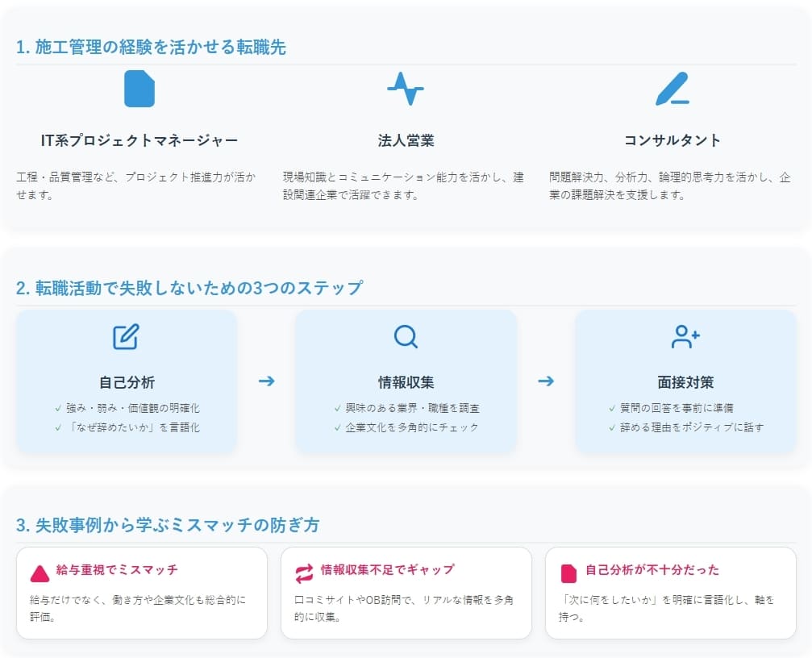Click checkmark next to 「なぜ辞めたいか」を言語化
This screenshot has height=658, width=812.
coord(58,427)
